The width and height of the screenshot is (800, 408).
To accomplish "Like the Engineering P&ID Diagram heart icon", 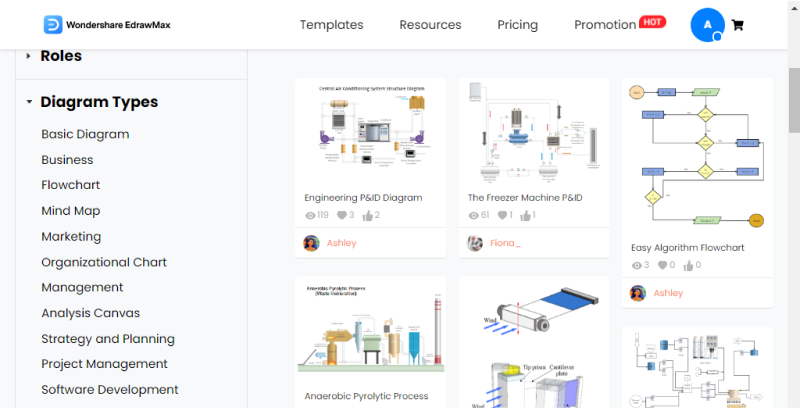I will (342, 215).
